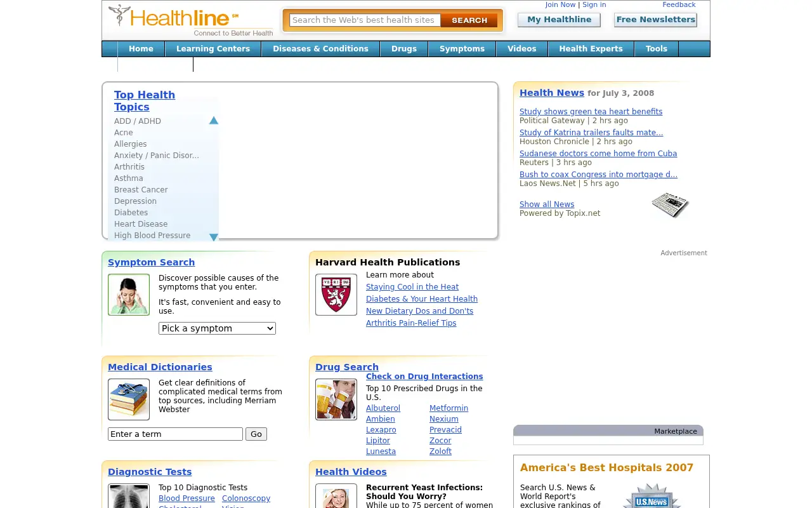Go to the Symptoms menu tab
812x508 pixels.
pos(462,49)
